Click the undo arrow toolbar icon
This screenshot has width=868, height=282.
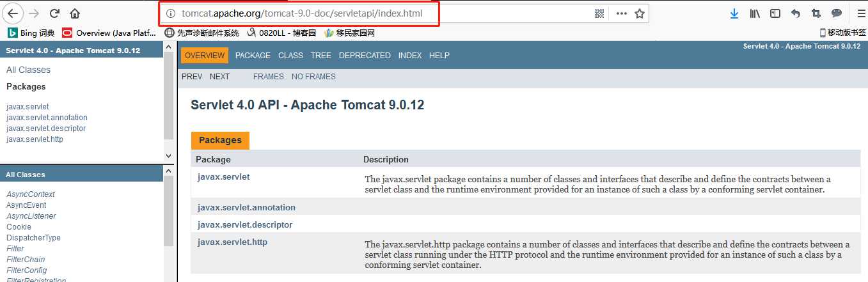click(x=796, y=13)
